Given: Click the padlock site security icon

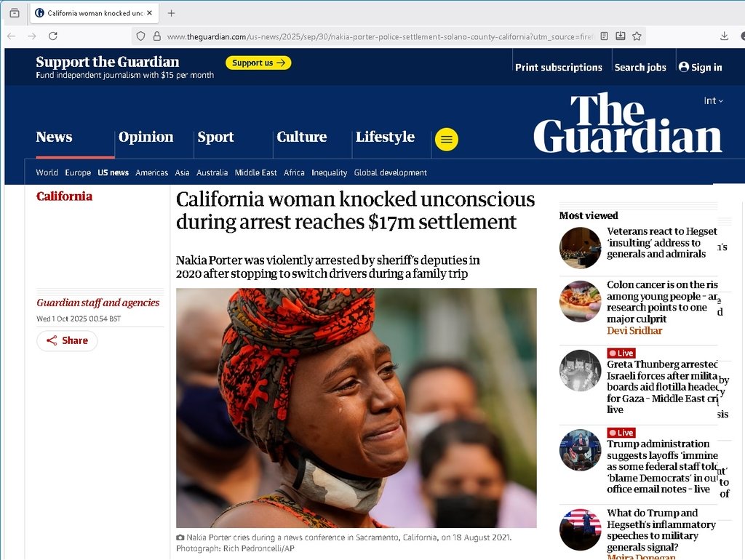Looking at the screenshot, I should 157,36.
